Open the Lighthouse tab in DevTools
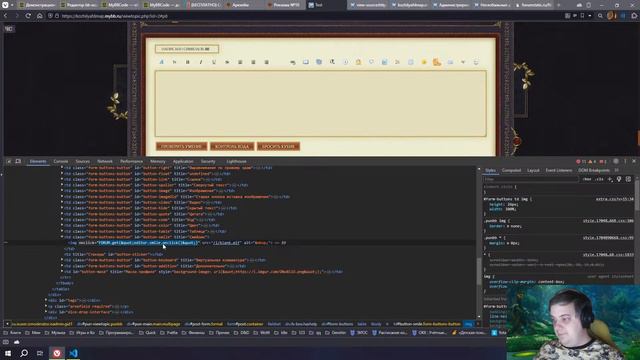 pos(236,162)
